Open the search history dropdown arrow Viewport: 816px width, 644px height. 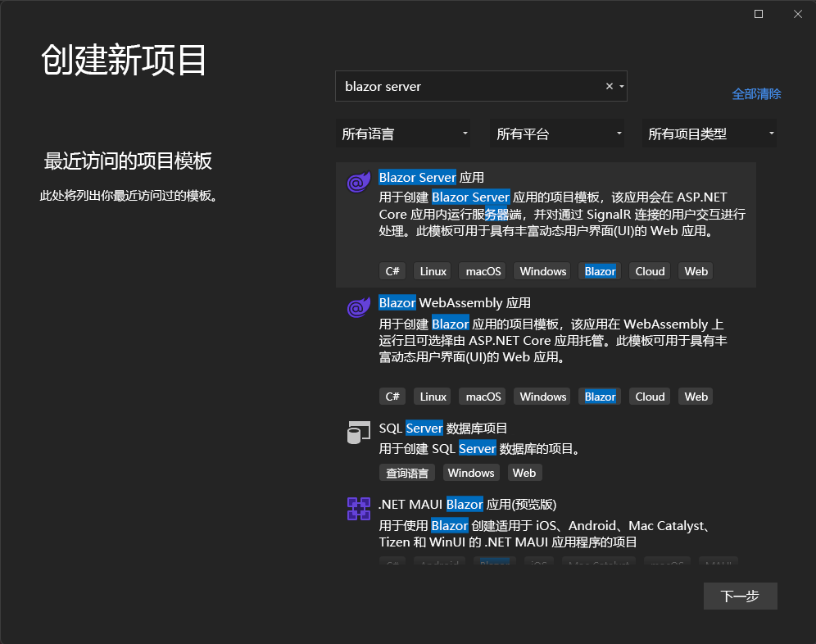[621, 86]
